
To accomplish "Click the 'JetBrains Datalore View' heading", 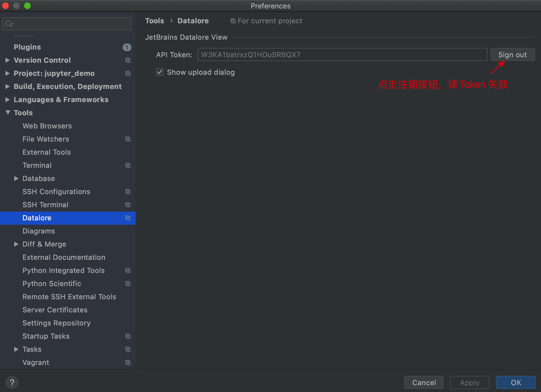I will click(186, 37).
